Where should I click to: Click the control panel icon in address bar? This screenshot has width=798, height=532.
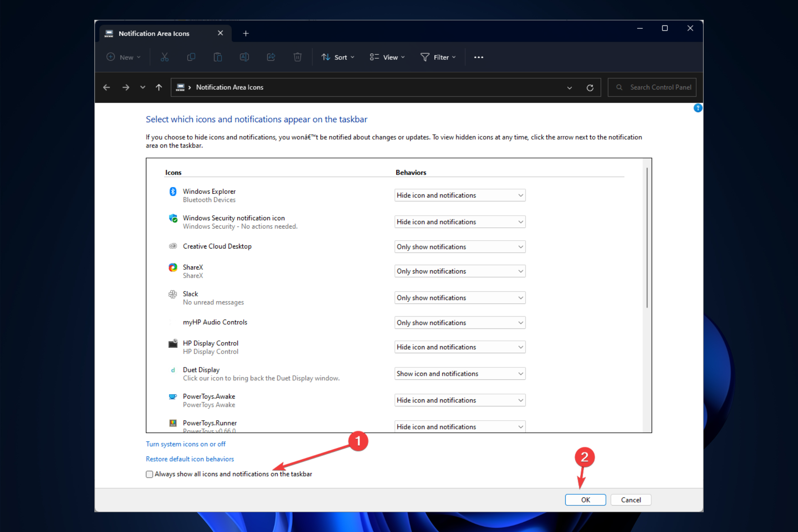coord(180,87)
